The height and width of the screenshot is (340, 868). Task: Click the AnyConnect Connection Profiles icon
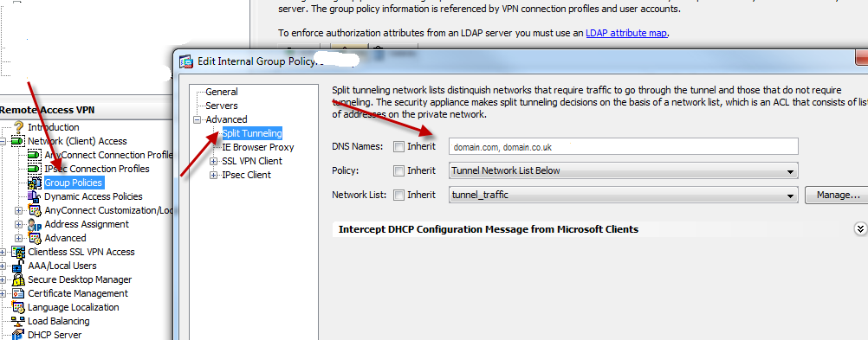(x=35, y=155)
